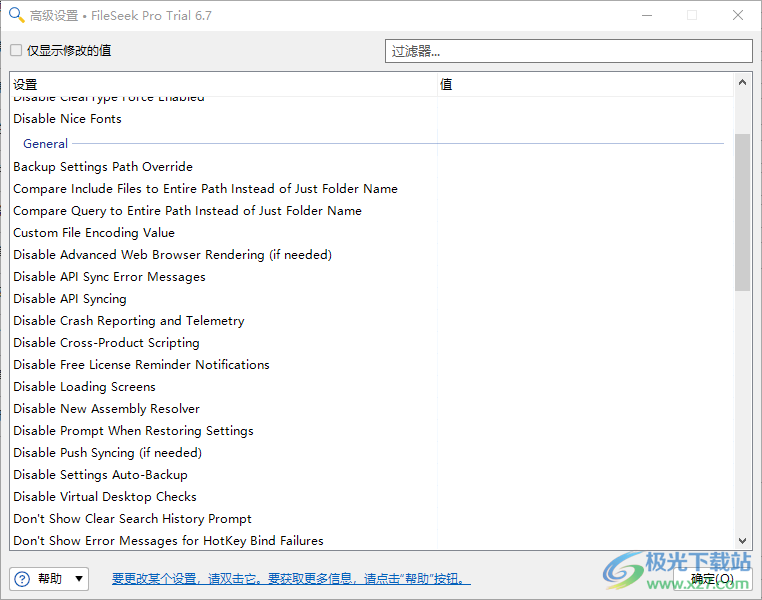Select Disable API Syncing row
The height and width of the screenshot is (600, 762).
click(372, 299)
